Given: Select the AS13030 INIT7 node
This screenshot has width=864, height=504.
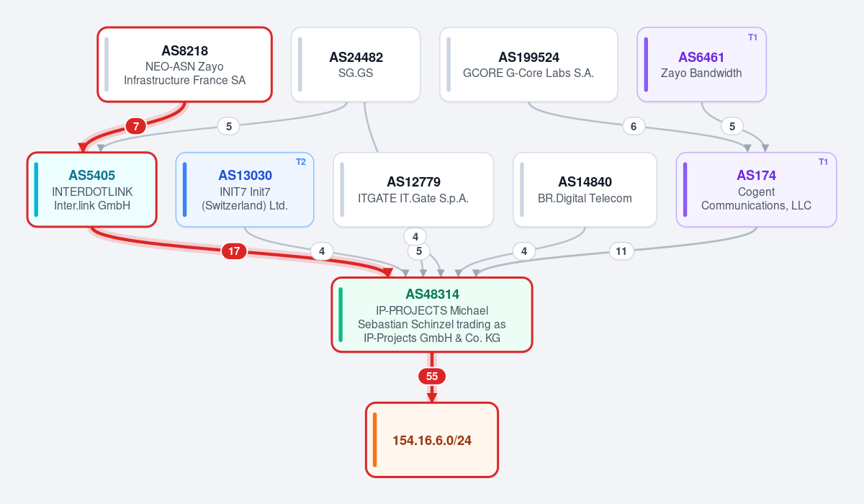Looking at the screenshot, I should 245,189.
